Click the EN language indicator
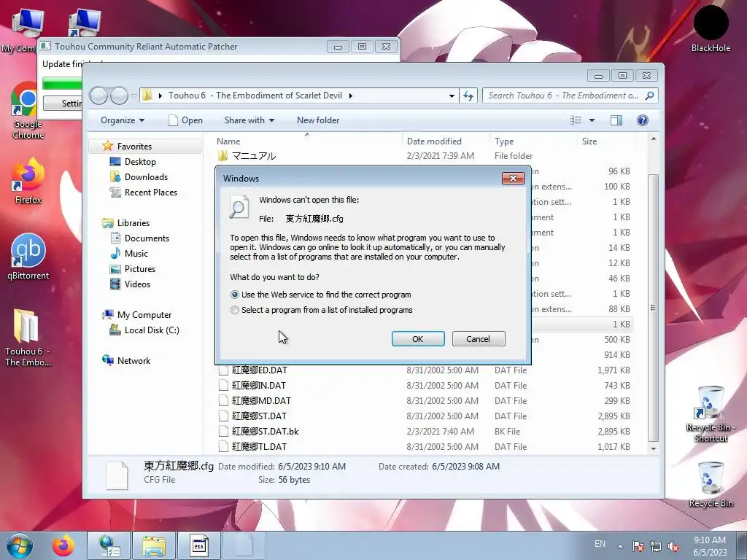747x560 pixels. point(600,544)
